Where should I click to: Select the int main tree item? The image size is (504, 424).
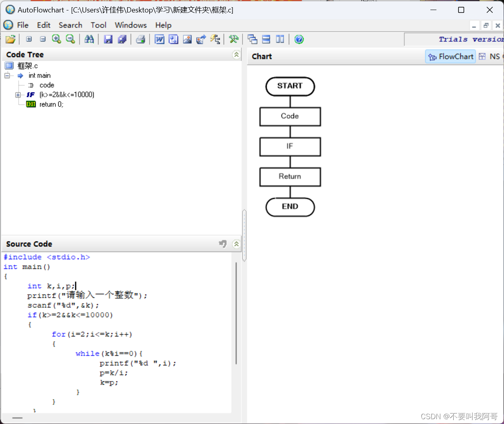pos(39,76)
